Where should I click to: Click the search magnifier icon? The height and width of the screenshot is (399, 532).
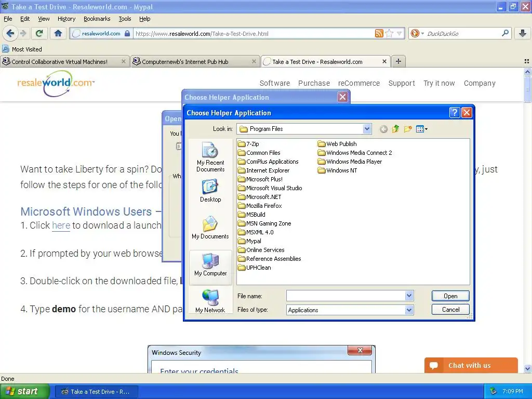(x=505, y=33)
